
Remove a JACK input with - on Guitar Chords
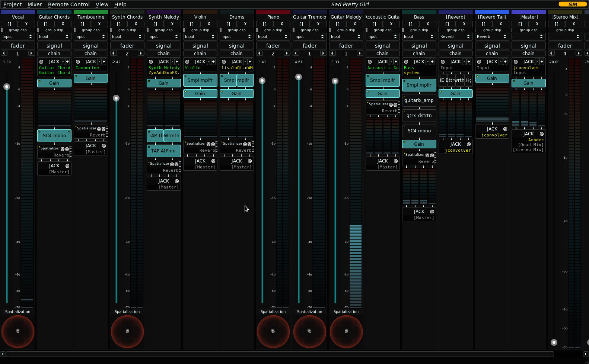coord(63,62)
